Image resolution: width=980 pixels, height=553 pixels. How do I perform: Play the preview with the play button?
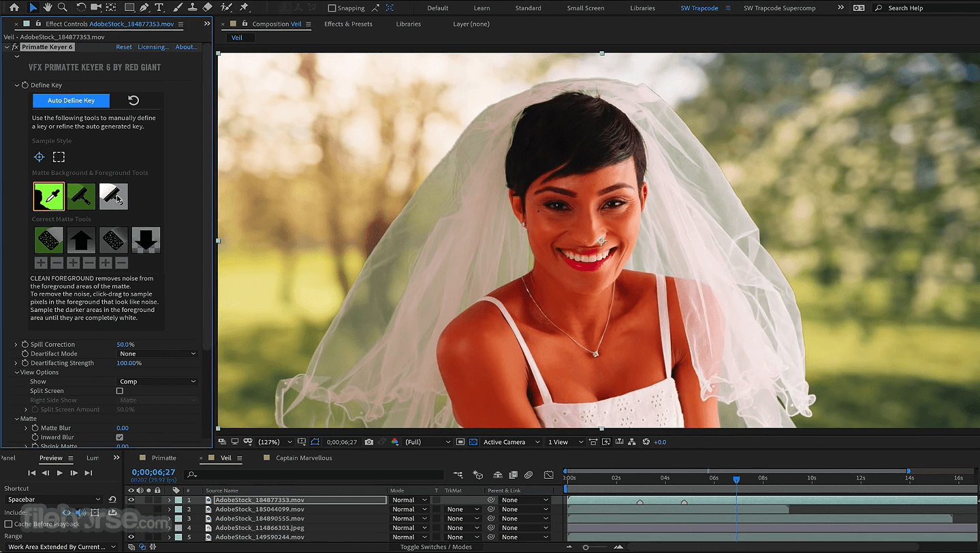tap(59, 473)
